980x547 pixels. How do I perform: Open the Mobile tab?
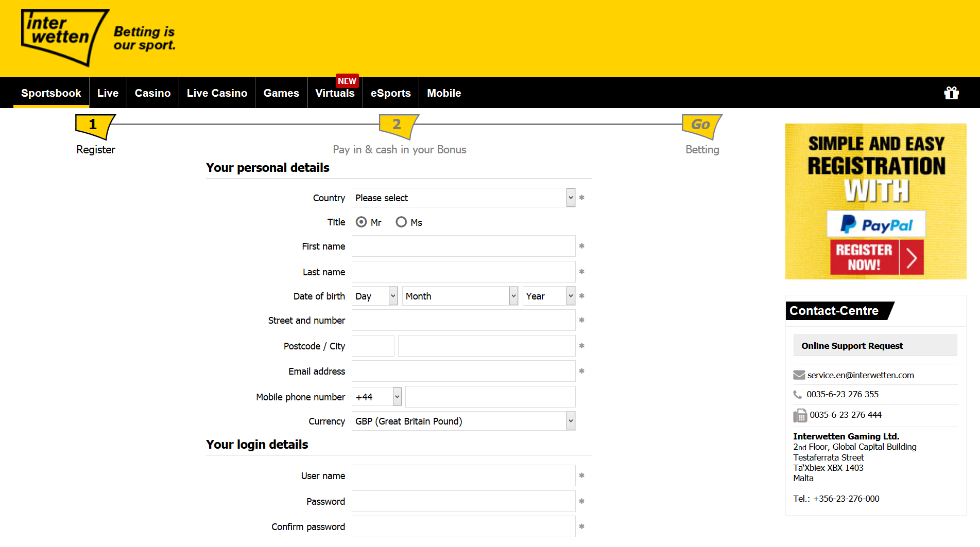(444, 93)
